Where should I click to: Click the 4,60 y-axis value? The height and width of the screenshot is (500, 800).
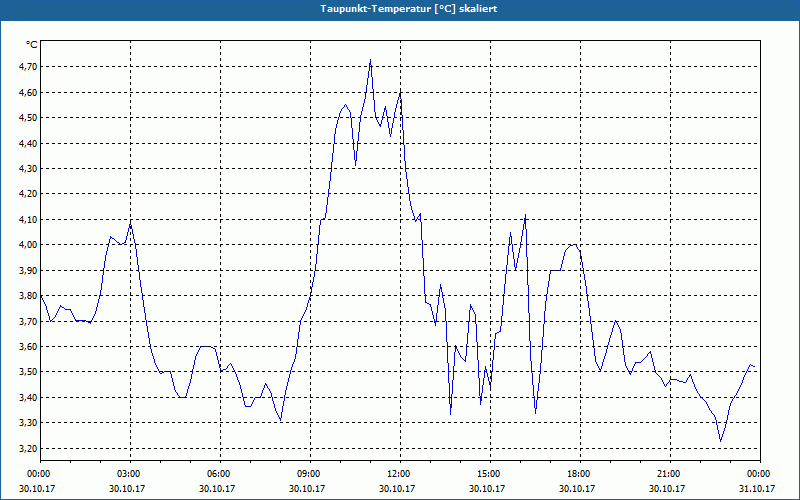[x=28, y=92]
